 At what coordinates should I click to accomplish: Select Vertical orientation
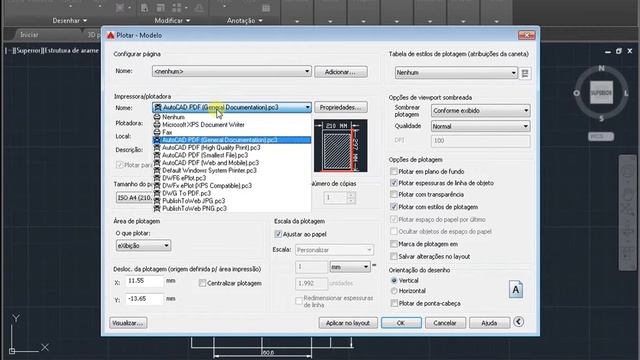(x=394, y=281)
